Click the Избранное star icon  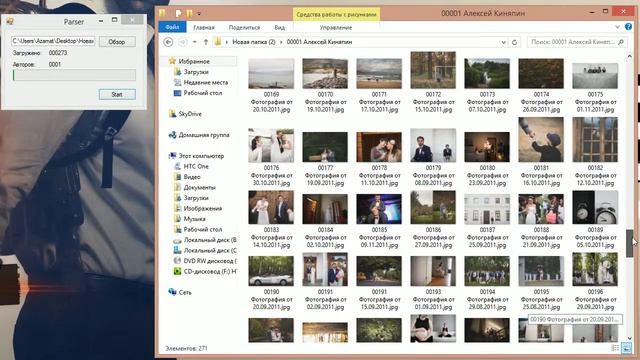(x=172, y=61)
